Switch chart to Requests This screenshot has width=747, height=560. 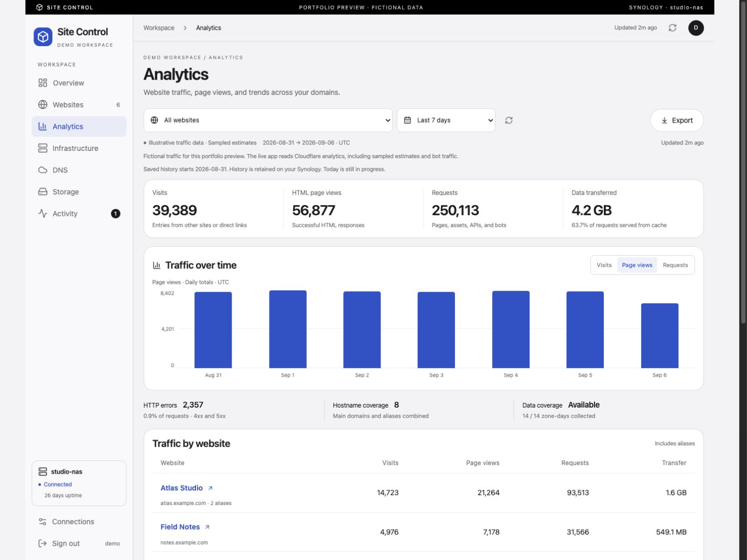675,265
